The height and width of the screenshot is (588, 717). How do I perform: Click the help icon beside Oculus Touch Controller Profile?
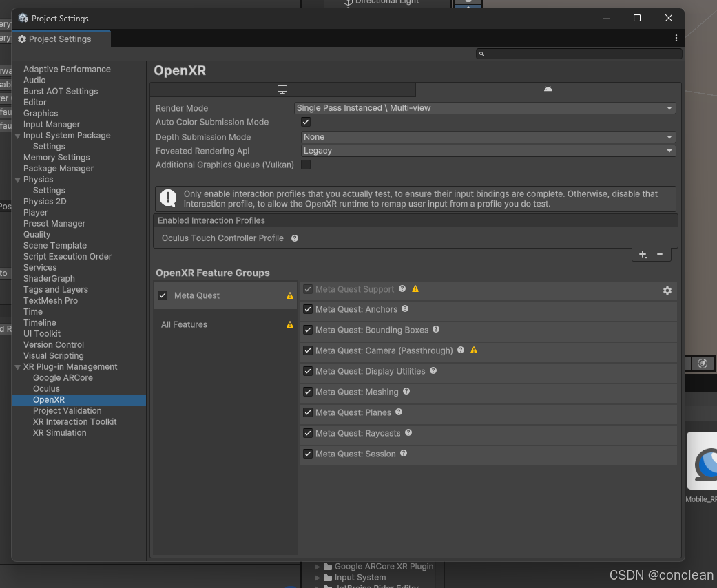click(x=294, y=238)
